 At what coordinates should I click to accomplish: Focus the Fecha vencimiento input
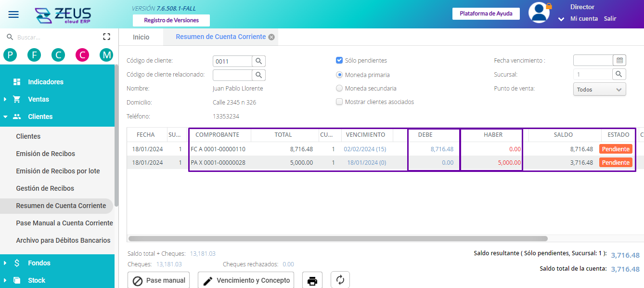[x=593, y=60]
